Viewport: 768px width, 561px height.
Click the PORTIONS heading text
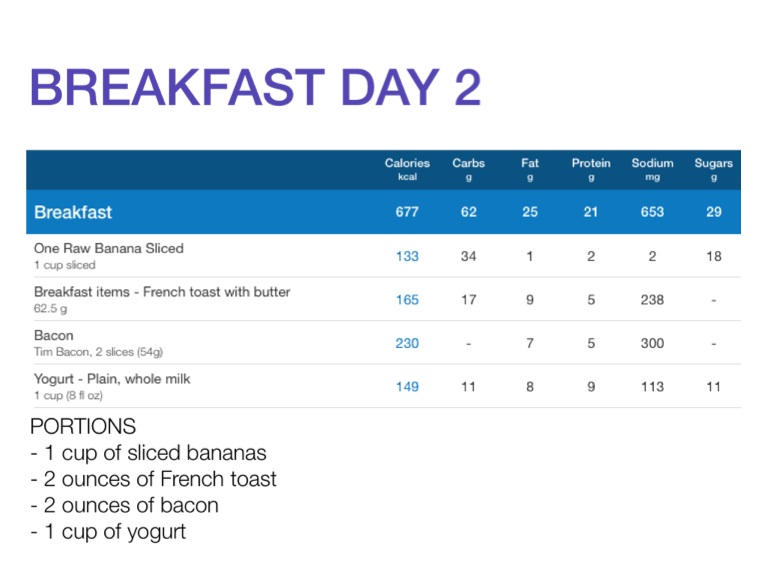tap(84, 427)
